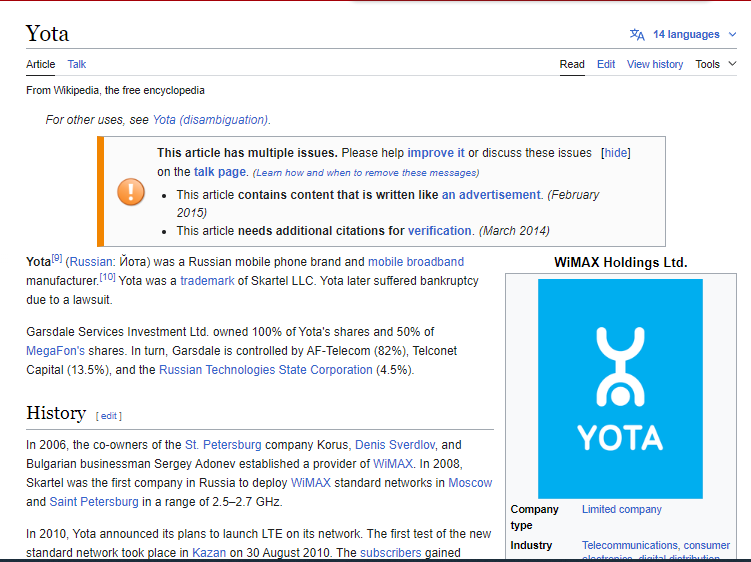Click the 'improve it' link
The image size is (751, 562).
click(x=436, y=153)
